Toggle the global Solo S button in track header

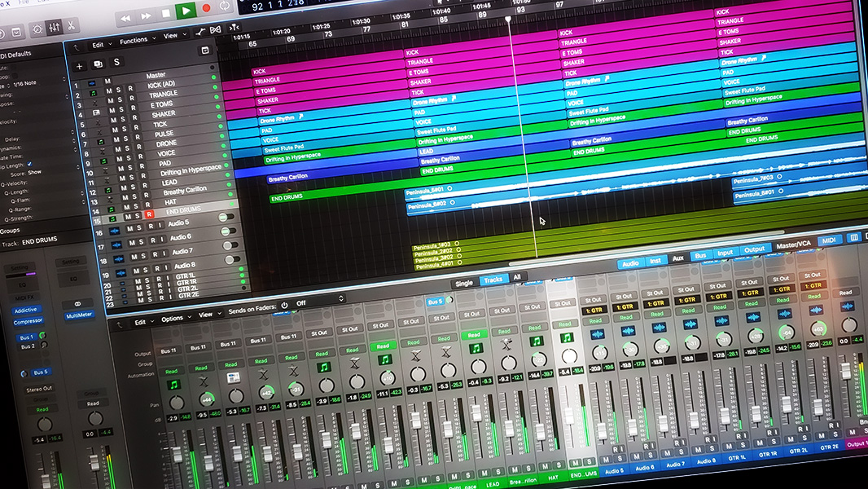(116, 62)
